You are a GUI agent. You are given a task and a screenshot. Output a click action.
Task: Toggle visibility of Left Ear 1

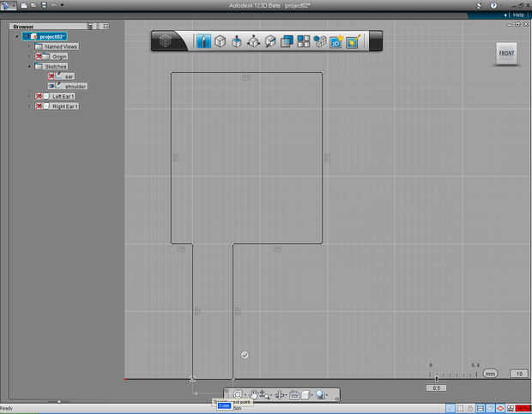point(39,96)
